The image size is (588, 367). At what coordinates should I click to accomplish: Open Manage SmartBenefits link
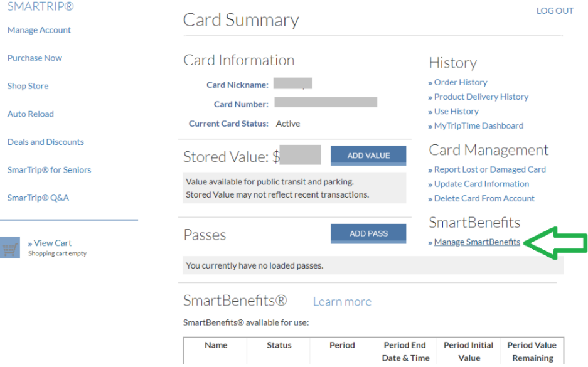[477, 242]
